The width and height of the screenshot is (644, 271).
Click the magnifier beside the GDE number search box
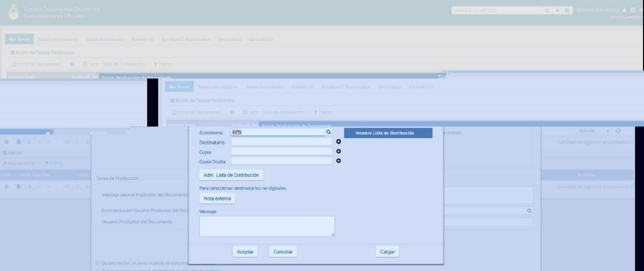pos(547,10)
